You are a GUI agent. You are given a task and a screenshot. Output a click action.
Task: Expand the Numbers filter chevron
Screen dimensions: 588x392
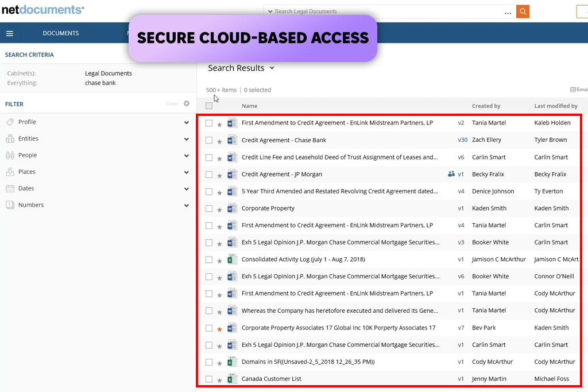187,205
